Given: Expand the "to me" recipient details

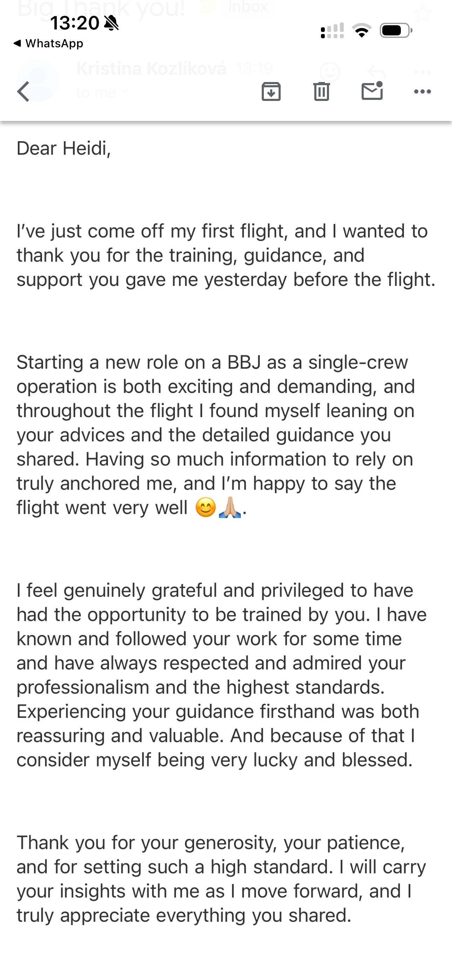Looking at the screenshot, I should coord(102,92).
